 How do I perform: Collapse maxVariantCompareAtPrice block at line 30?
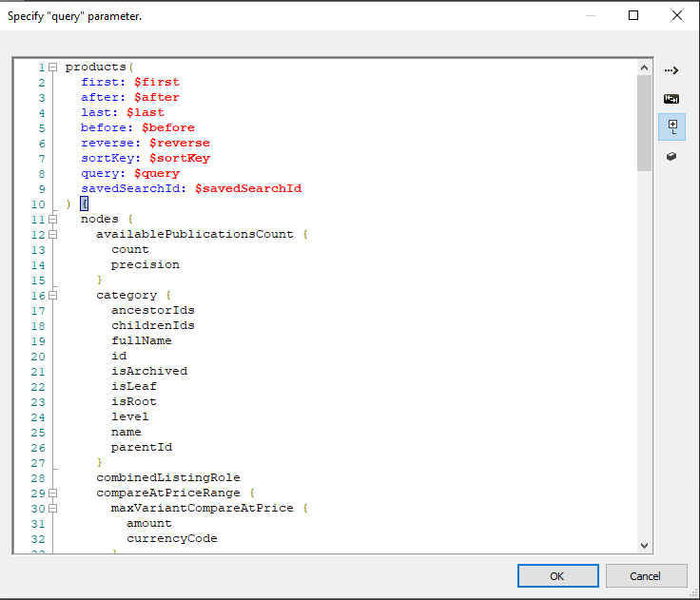pos(52,509)
